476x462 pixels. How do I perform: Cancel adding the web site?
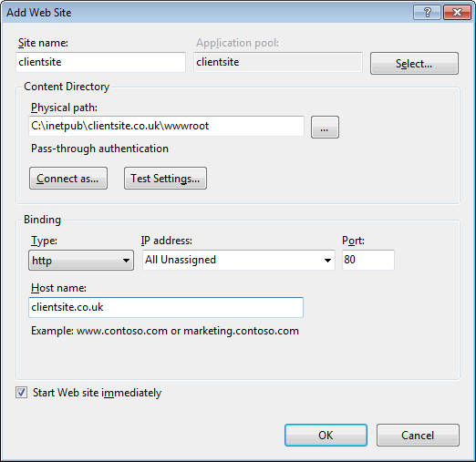418,436
